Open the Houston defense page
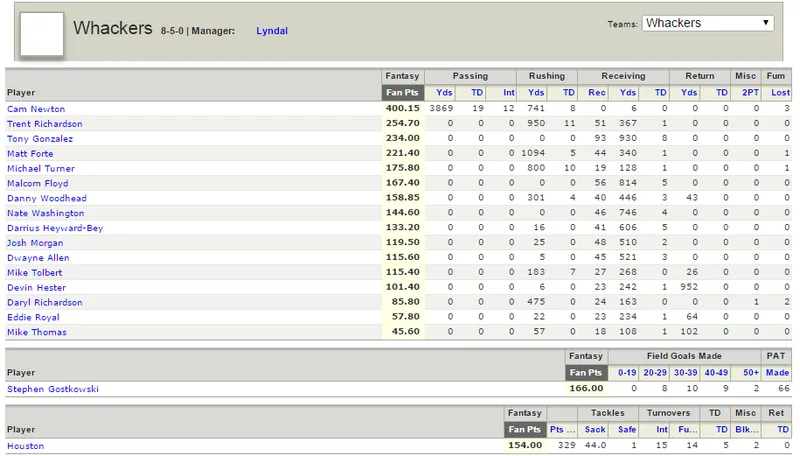The image size is (800, 456). [x=26, y=446]
